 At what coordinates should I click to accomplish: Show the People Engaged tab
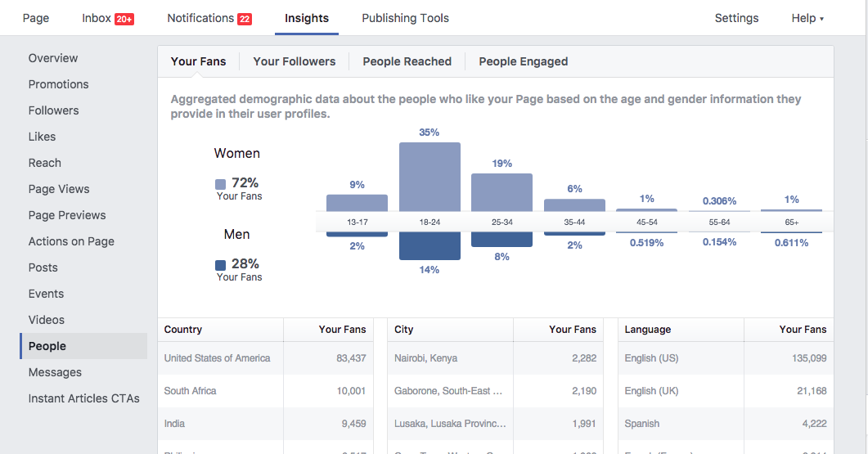pyautogui.click(x=523, y=61)
